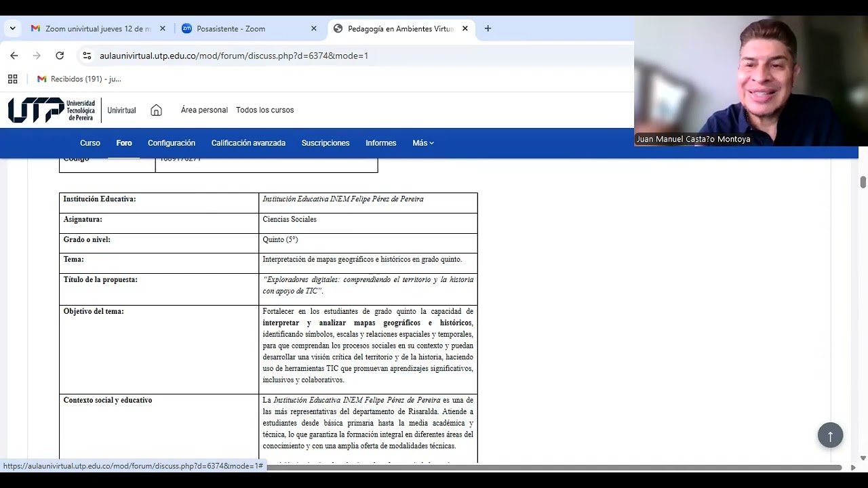
Task: Open Recibidos (191) Gmail bookmark
Action: coord(79,79)
